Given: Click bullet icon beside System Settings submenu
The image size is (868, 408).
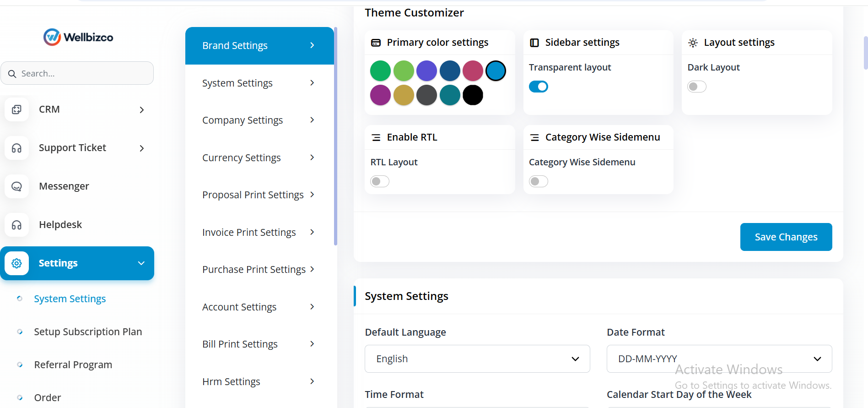Looking at the screenshot, I should 20,299.
